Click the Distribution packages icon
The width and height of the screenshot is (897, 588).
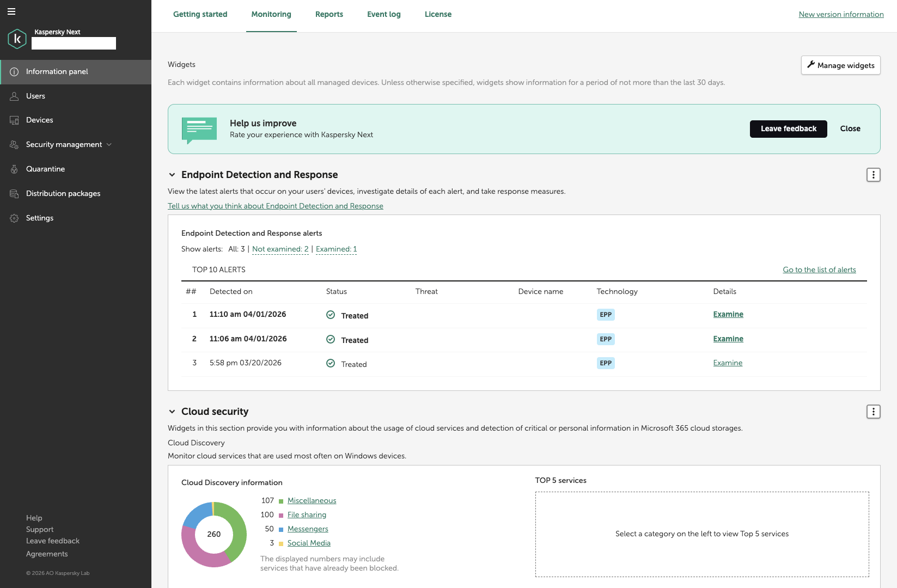[x=14, y=194]
